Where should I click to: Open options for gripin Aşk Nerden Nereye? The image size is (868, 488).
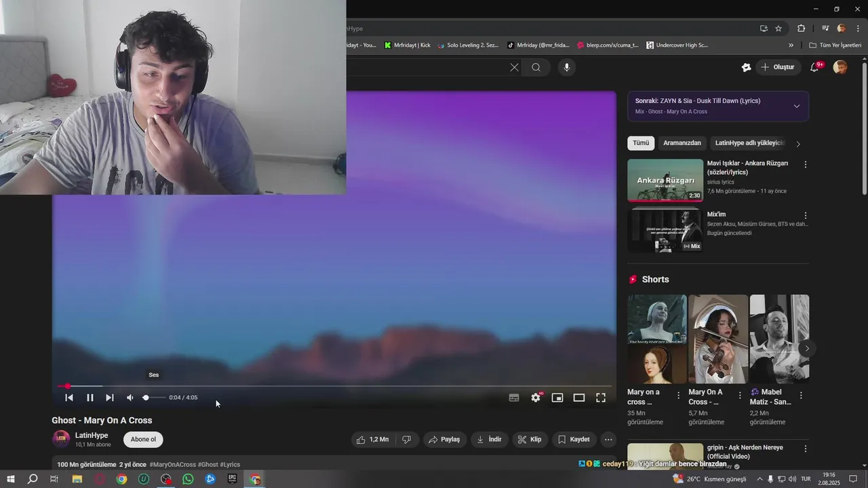pos(806,449)
